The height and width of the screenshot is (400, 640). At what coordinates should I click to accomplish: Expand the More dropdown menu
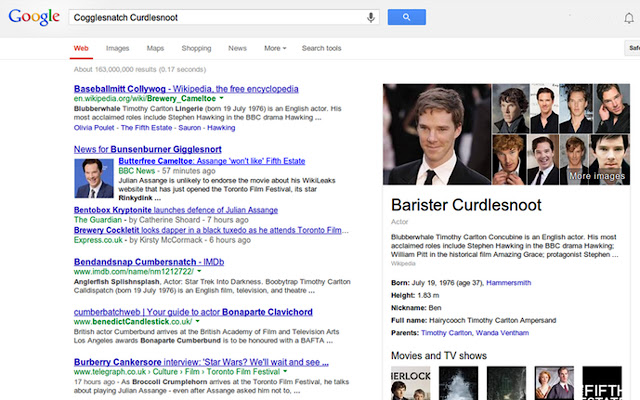275,48
